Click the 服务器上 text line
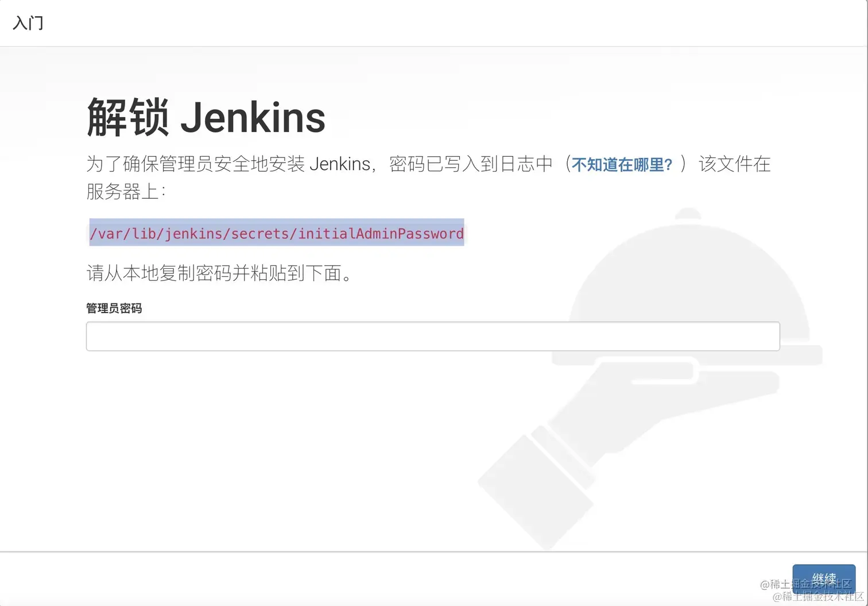 click(x=126, y=191)
